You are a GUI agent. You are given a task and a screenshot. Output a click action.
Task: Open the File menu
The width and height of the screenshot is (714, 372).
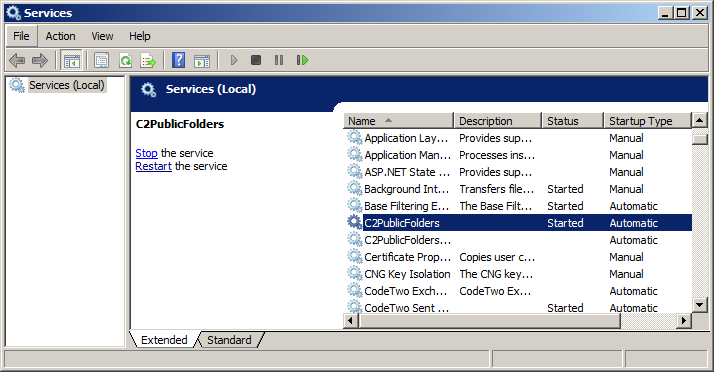[x=21, y=36]
